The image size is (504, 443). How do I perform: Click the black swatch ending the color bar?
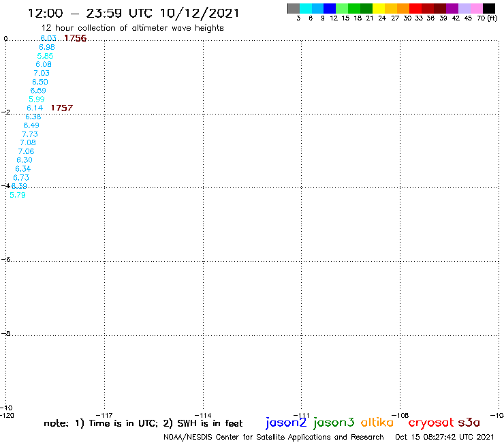click(488, 9)
